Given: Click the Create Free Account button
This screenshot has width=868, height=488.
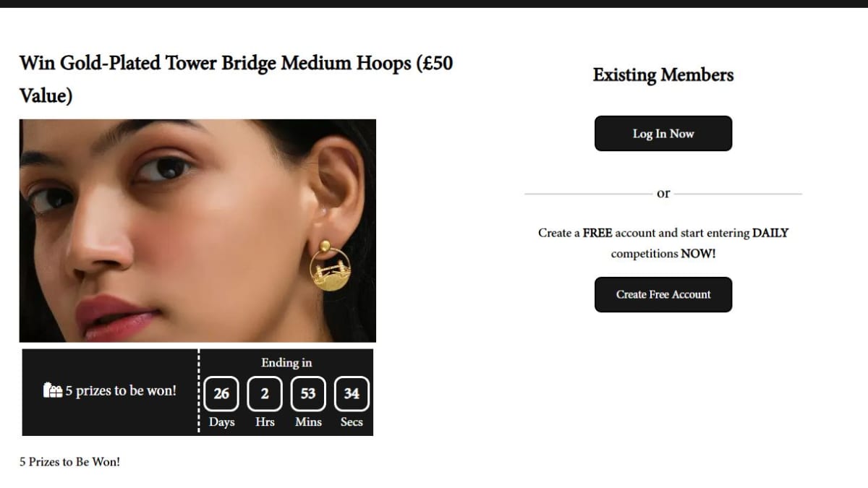Looking at the screenshot, I should pos(663,294).
